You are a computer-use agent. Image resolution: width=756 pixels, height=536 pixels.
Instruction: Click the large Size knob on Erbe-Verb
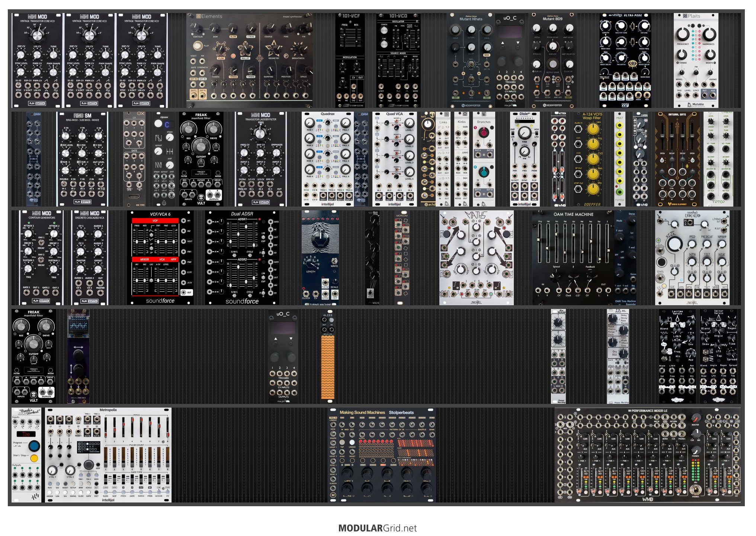675,245
